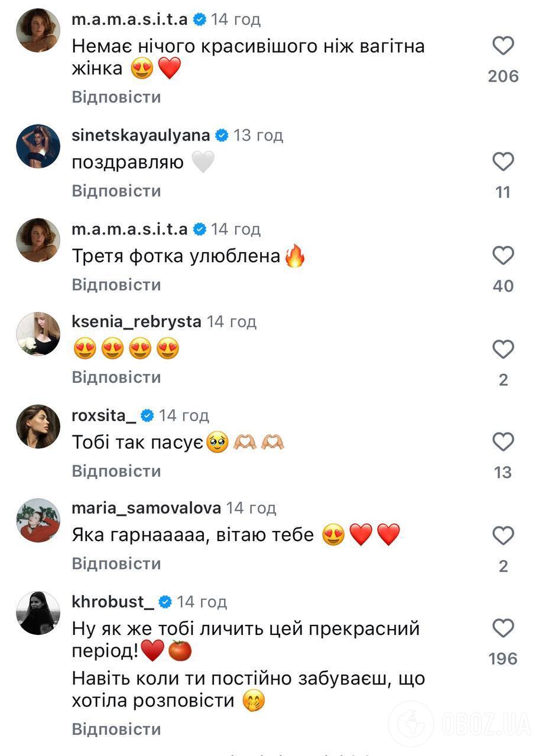View the 196 likes on khrobust_'s comment
Screen dimensions: 542x756
pyautogui.click(x=502, y=659)
